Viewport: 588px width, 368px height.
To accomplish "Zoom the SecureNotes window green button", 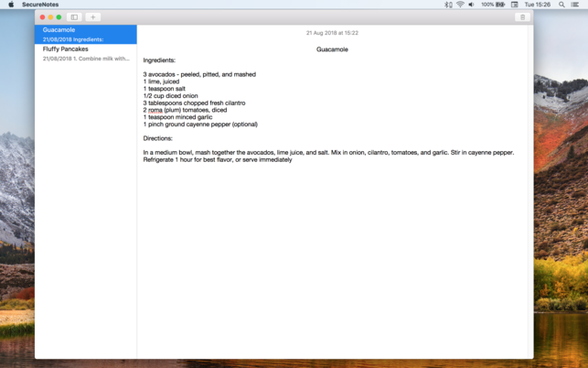I will click(x=59, y=16).
